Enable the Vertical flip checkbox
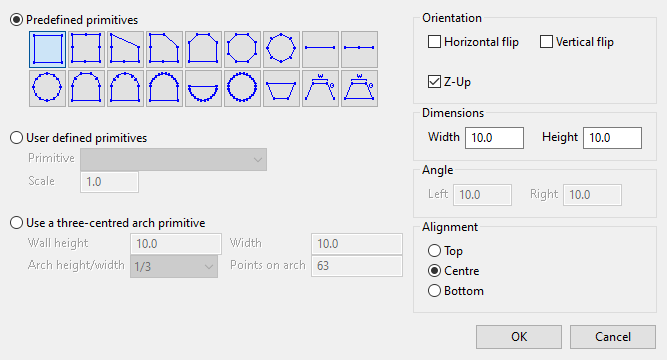The image size is (667, 360). coord(546,42)
